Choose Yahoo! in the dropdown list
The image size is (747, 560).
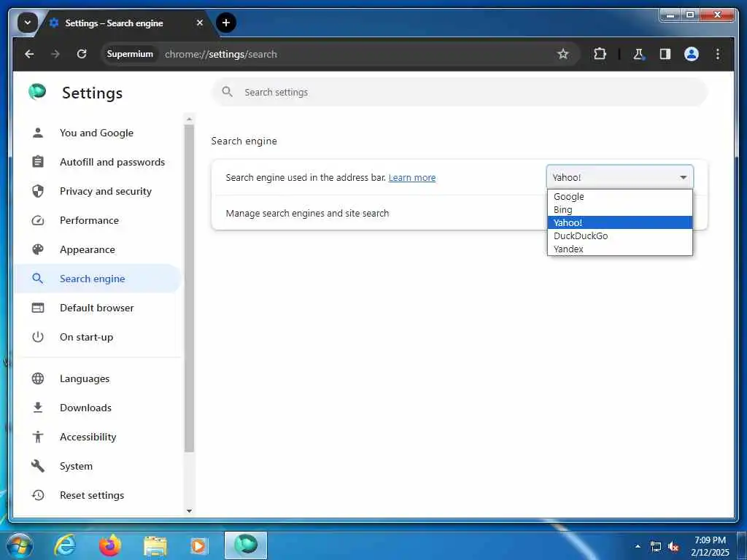tap(620, 222)
